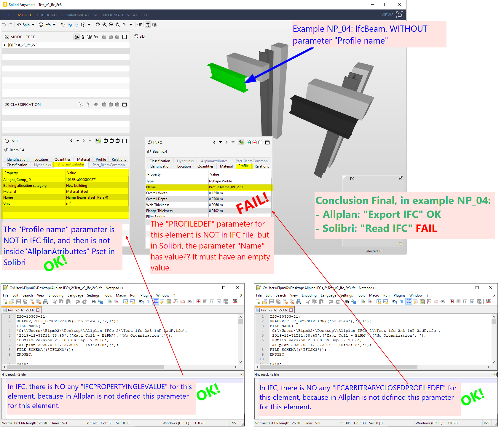
Task: Open the Quantities tab in floating Info panel
Action: [205, 166]
